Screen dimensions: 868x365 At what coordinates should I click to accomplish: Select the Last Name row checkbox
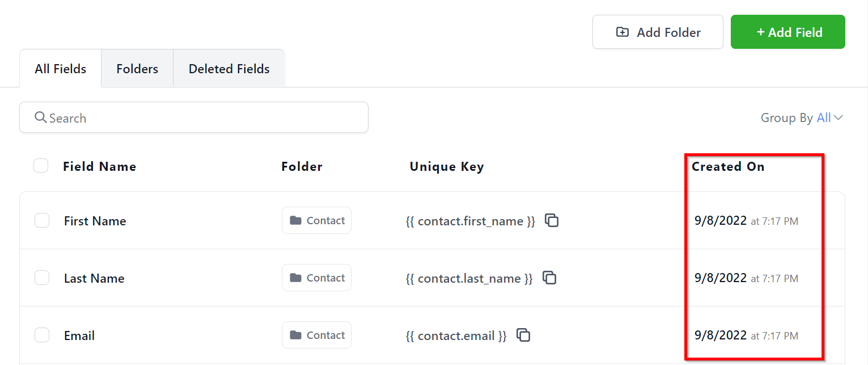(42, 278)
